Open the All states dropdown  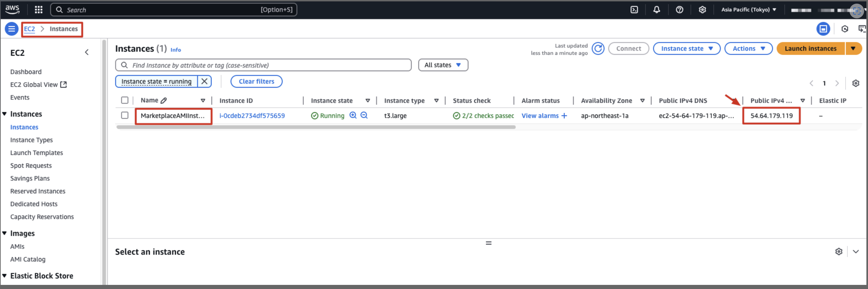coord(443,65)
